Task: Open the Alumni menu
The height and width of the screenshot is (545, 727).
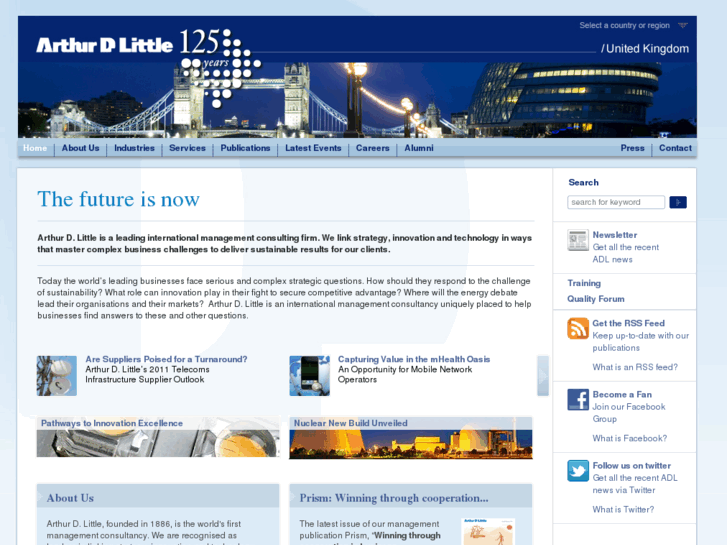Action: (419, 148)
